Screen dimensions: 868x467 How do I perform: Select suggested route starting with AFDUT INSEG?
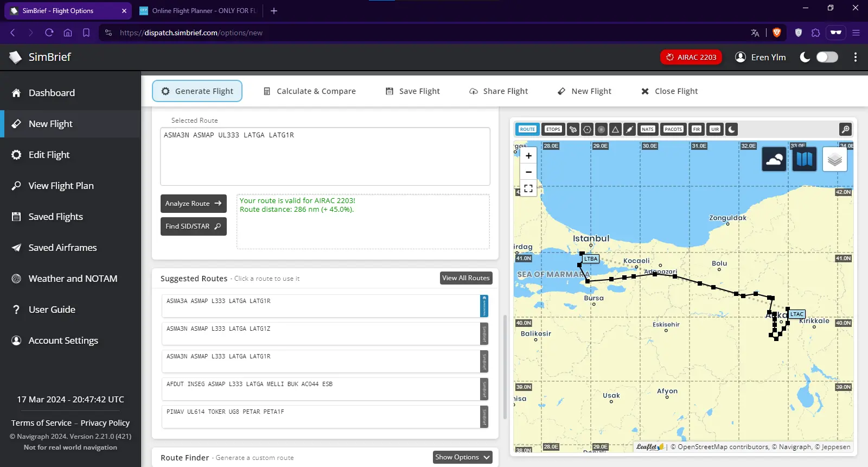pyautogui.click(x=325, y=389)
